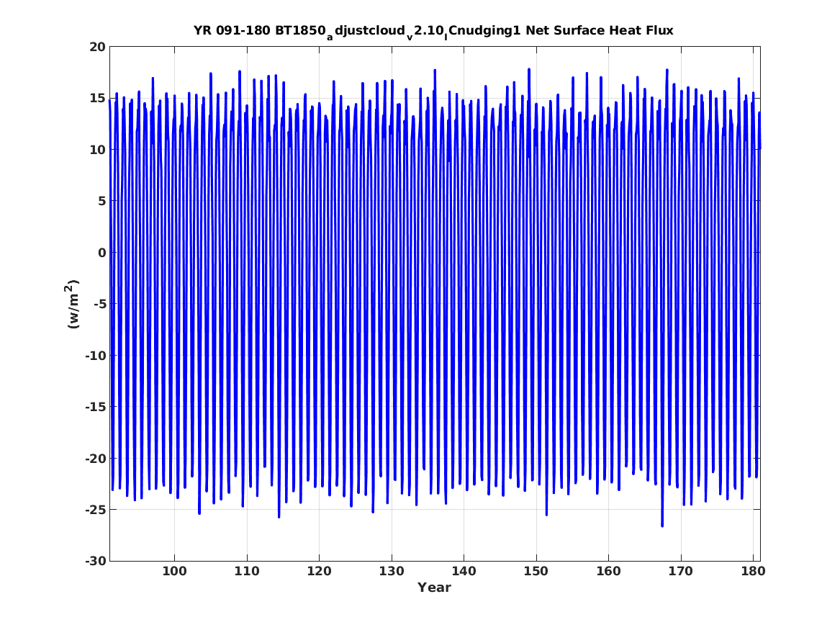Click the x-axis tick label 140

[464, 572]
